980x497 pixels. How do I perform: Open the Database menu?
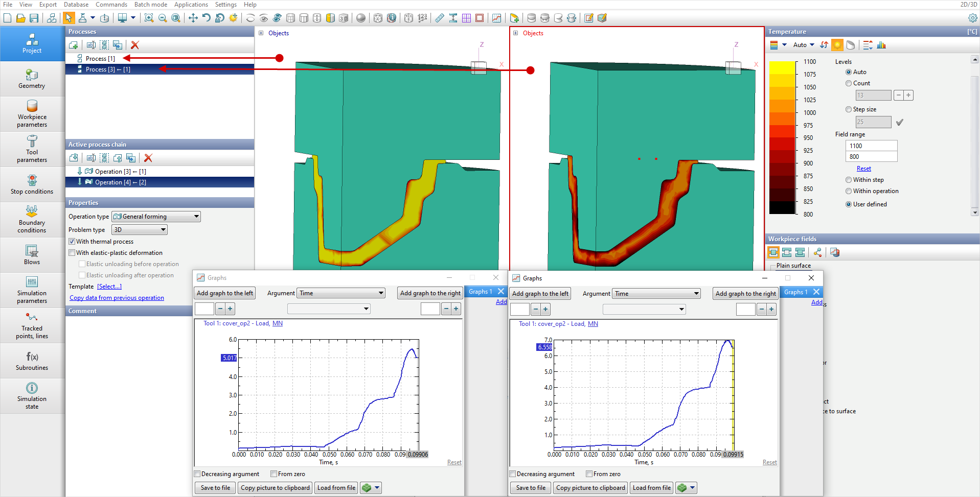tap(76, 5)
